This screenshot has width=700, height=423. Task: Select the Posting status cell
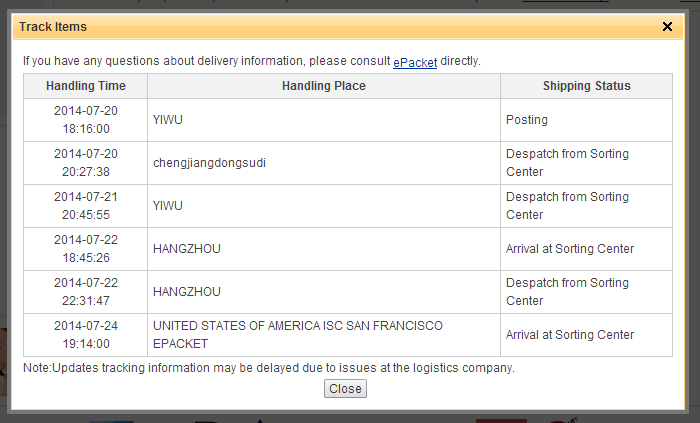pyautogui.click(x=587, y=120)
